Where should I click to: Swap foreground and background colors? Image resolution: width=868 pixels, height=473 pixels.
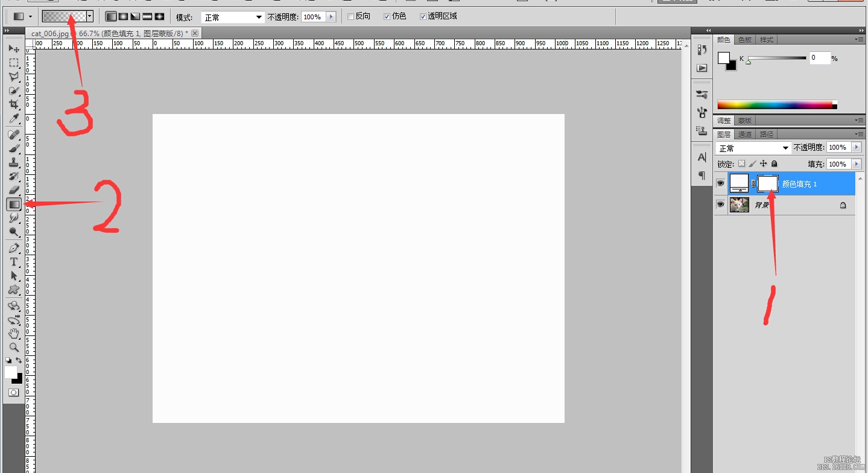[19, 360]
